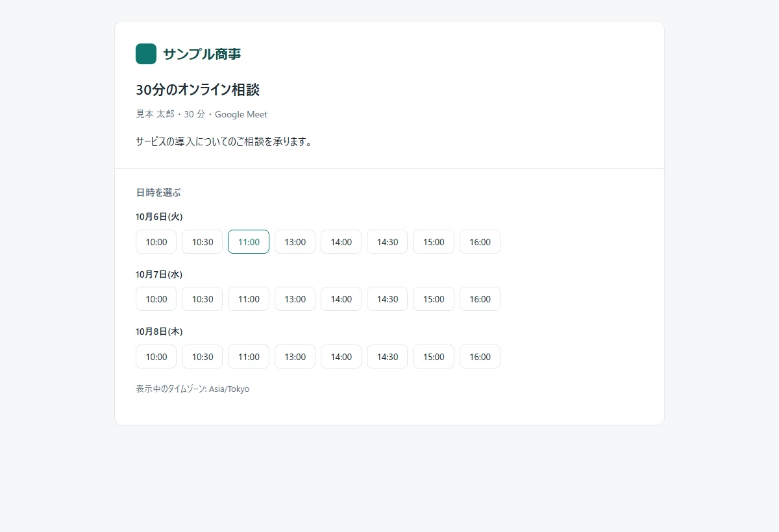Pick 13:00 on 10月6日(火)
779x532 pixels.
tap(295, 242)
